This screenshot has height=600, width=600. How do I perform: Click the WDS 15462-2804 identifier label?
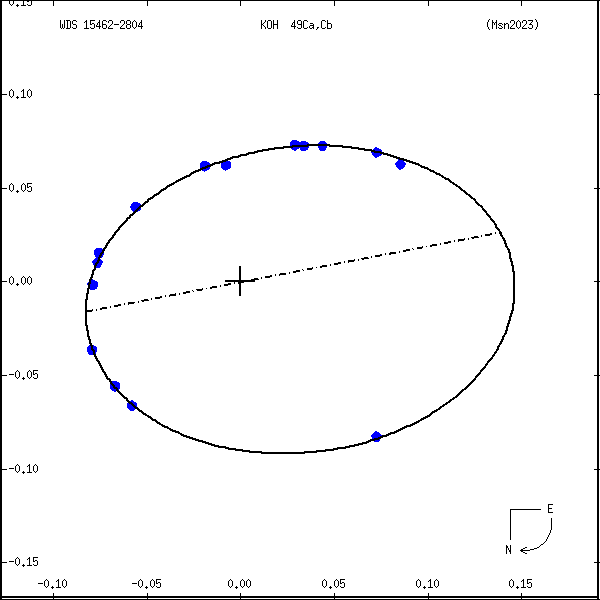101,25
